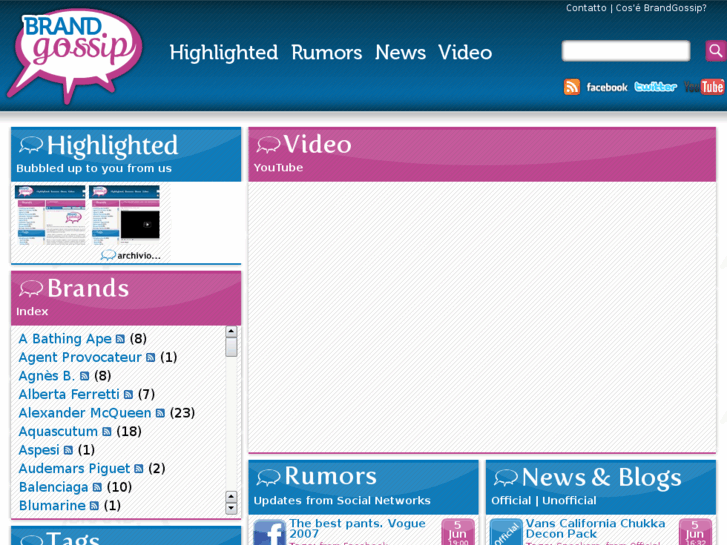Click the BrandGossip logo
727x545 pixels.
(74, 56)
